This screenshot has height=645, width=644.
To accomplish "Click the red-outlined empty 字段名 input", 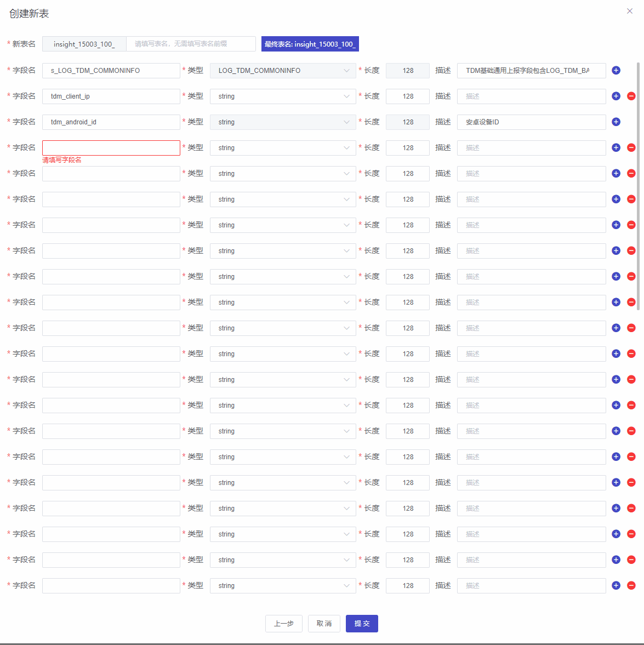I will click(111, 148).
